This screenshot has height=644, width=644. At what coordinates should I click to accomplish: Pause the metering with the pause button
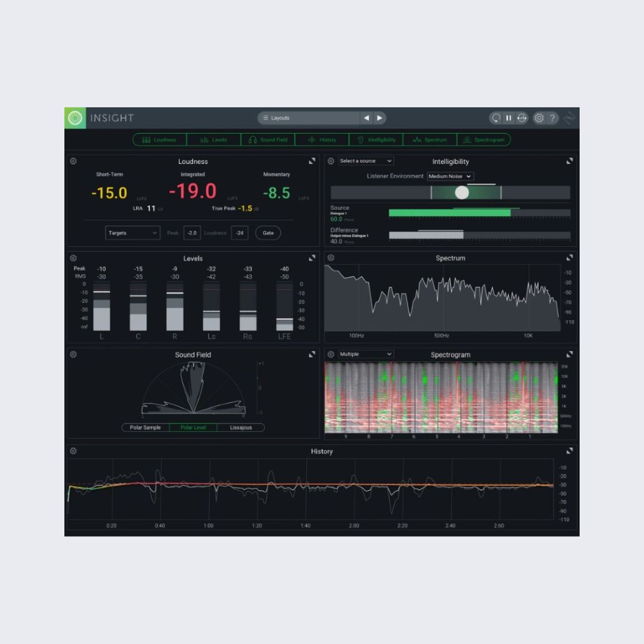(x=509, y=118)
